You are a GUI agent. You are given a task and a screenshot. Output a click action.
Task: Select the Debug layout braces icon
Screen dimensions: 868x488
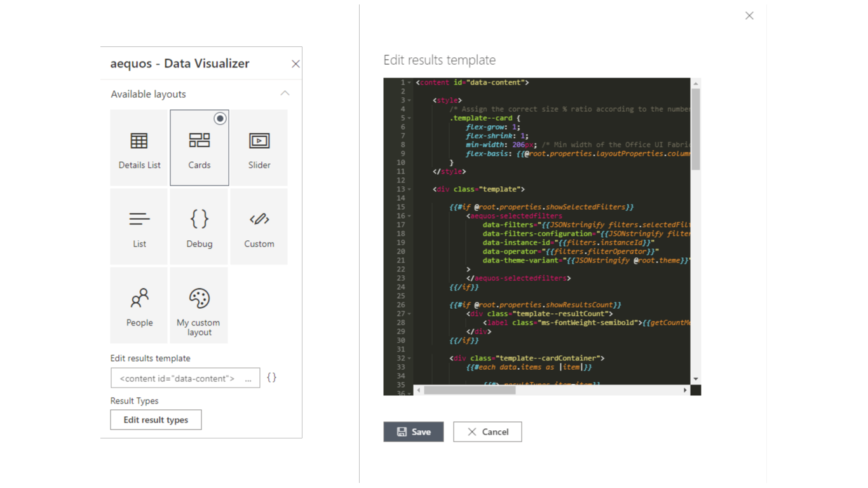coord(200,219)
